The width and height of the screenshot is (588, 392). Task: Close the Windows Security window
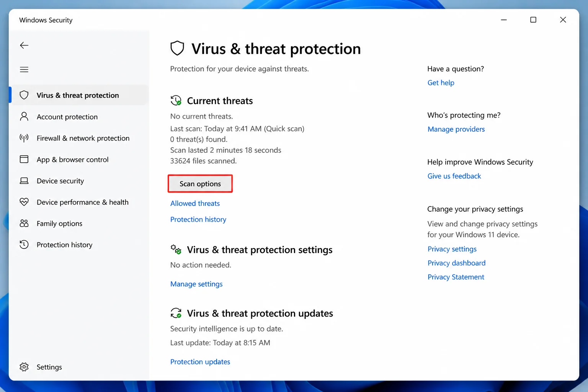pos(563,20)
